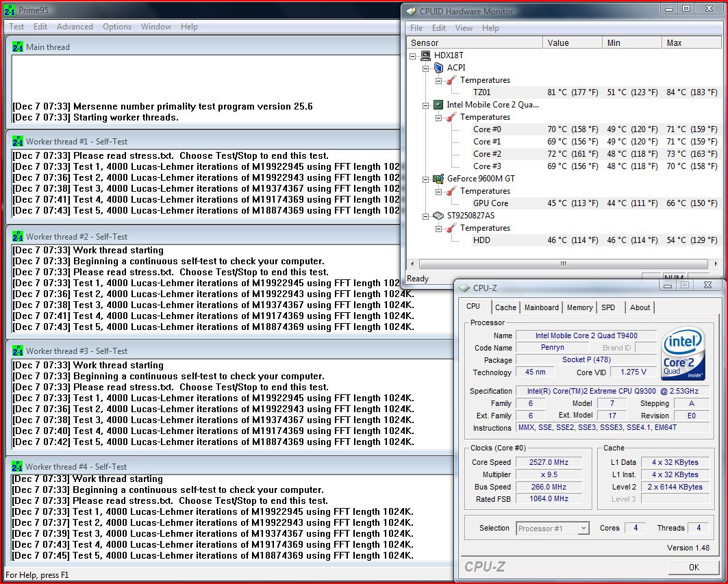
Task: Click the Prime95 application icon in title bar
Action: coord(10,10)
